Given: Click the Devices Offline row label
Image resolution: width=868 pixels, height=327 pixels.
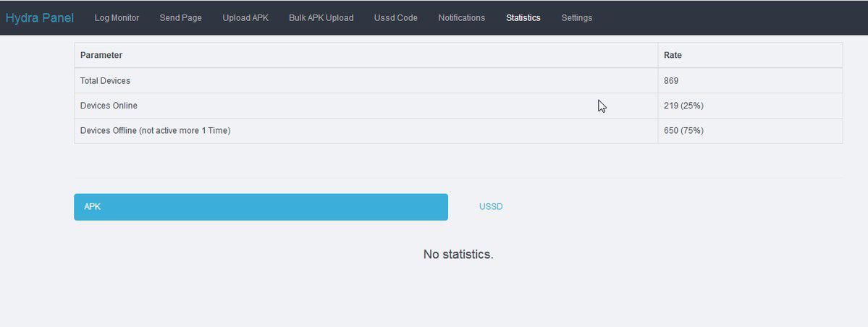Looking at the screenshot, I should (x=155, y=131).
